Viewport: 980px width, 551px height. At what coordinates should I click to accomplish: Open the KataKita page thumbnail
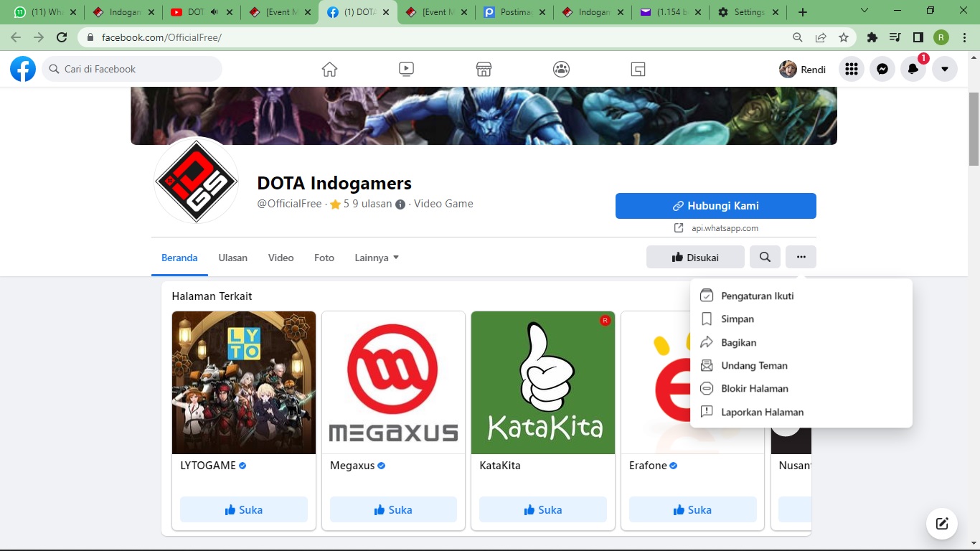pos(543,382)
